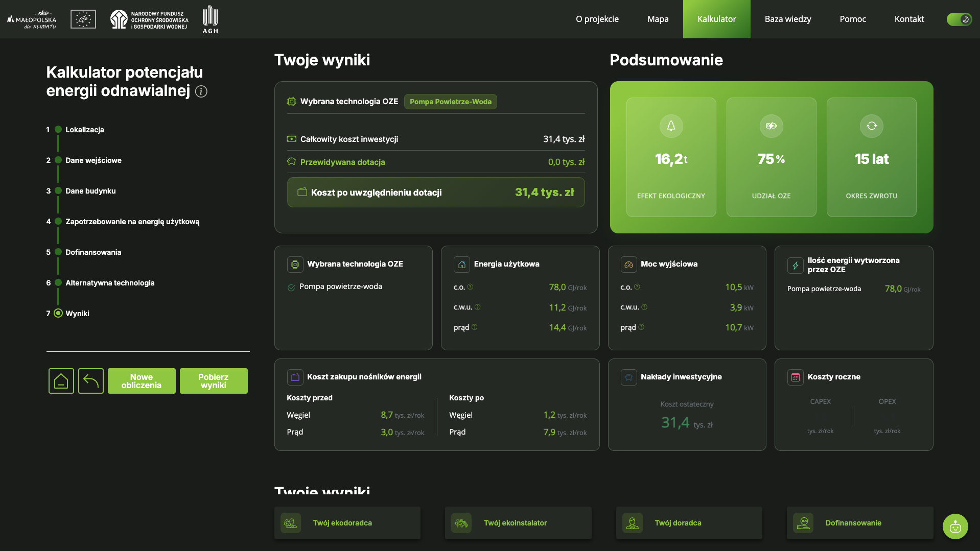The width and height of the screenshot is (980, 551).
Task: Click the Energia użytkowa house icon
Action: (x=461, y=265)
